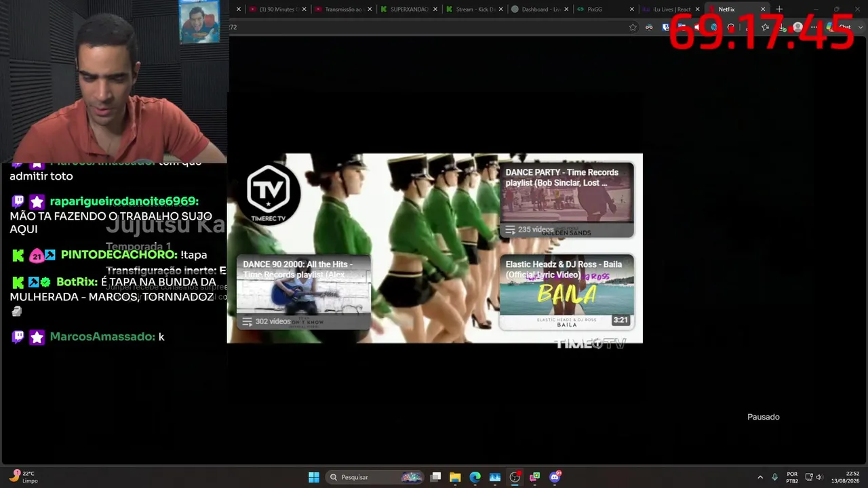Open DANCE PARTY Time Records playlist card
This screenshot has height=488, width=868.
click(567, 200)
